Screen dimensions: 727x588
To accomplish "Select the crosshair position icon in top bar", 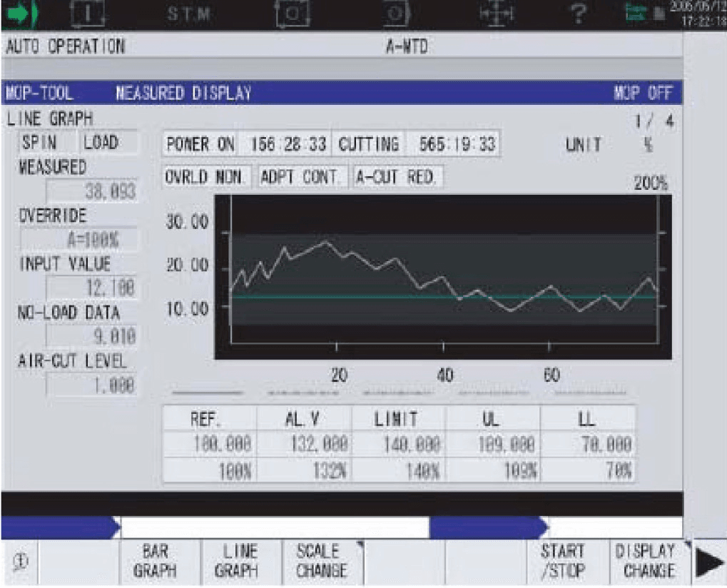I will (x=496, y=14).
